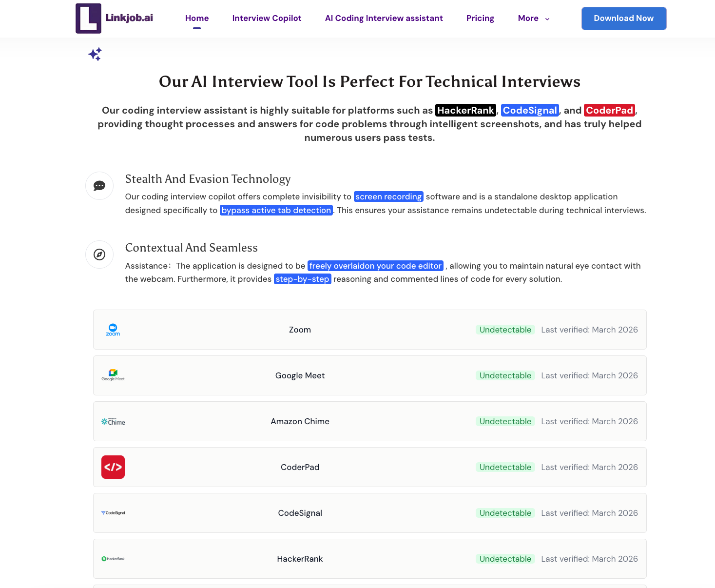Open the Interview Copilot page
Image resolution: width=715 pixels, height=588 pixels.
click(x=267, y=19)
